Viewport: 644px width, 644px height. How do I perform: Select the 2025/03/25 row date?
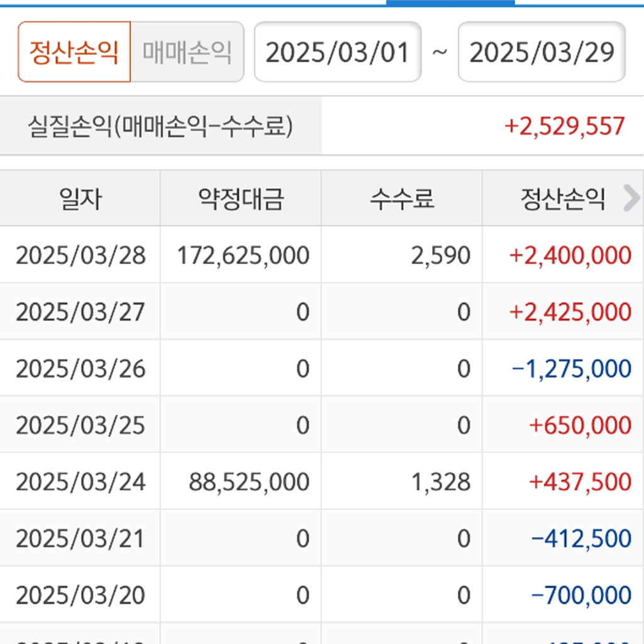tap(80, 425)
